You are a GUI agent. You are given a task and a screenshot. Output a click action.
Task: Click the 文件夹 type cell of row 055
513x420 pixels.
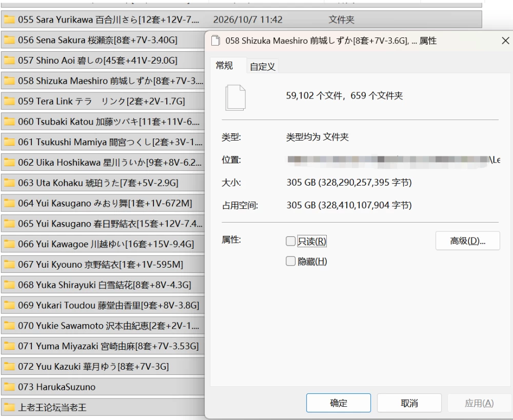341,19
